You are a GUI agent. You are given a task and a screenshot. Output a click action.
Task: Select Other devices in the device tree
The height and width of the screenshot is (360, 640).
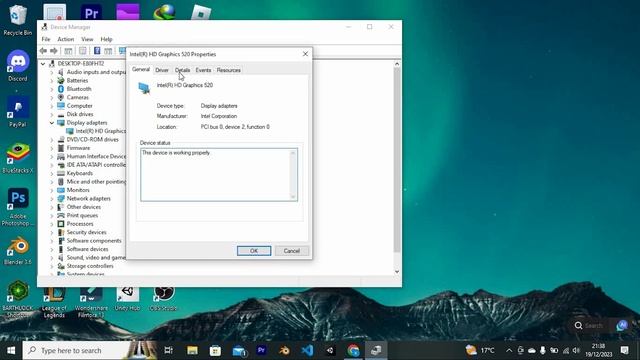(x=79, y=207)
